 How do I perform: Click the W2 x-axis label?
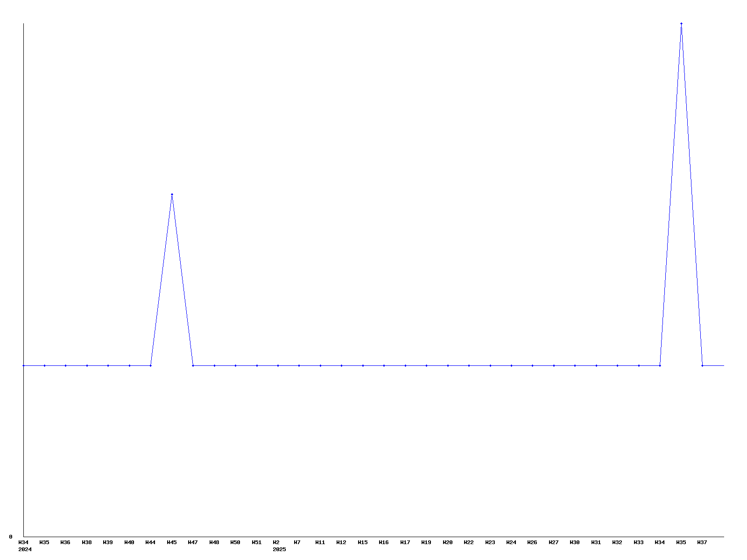[x=276, y=542]
